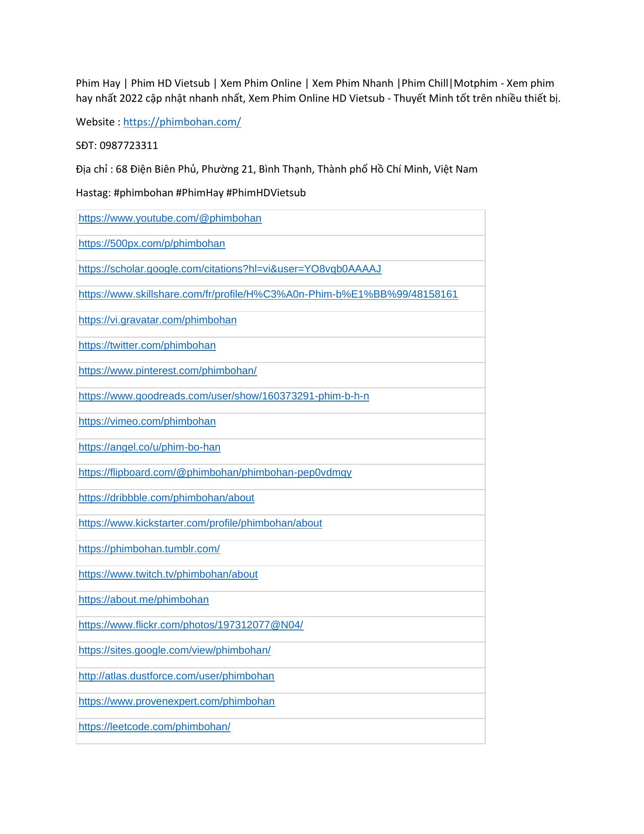
Task: Open the YouTube @phimbohan channel link
Action: click(x=170, y=218)
